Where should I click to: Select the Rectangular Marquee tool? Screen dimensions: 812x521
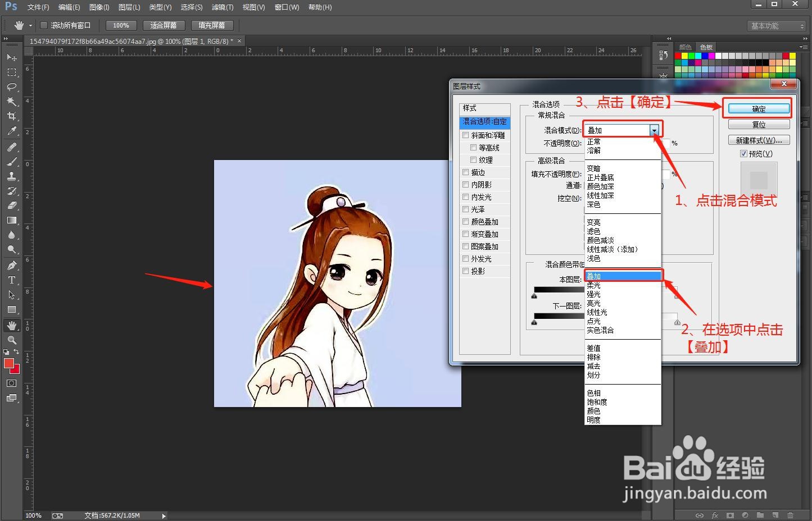(x=11, y=72)
